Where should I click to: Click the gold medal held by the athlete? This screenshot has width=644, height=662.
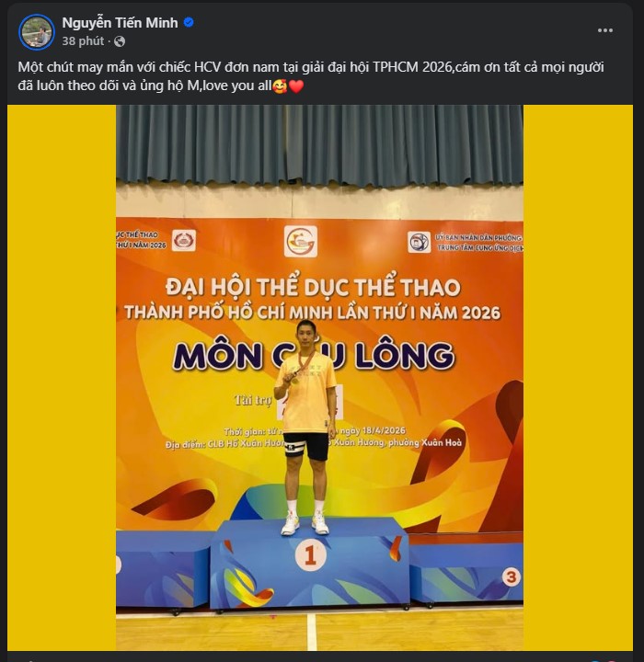(294, 379)
